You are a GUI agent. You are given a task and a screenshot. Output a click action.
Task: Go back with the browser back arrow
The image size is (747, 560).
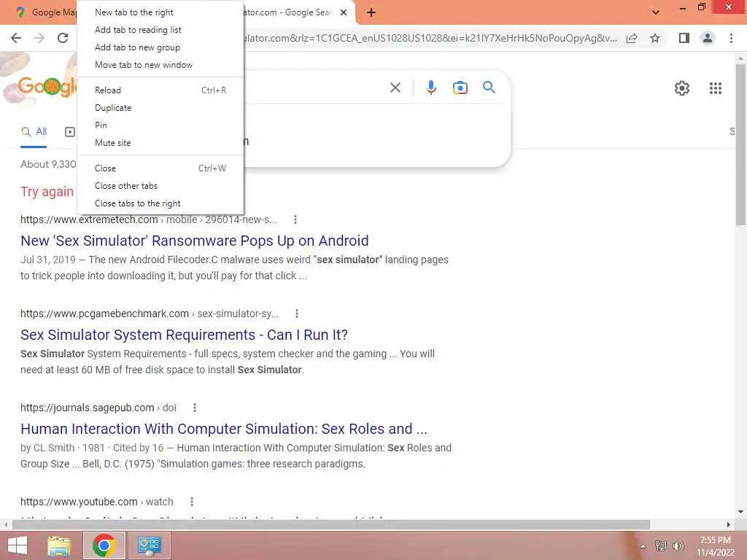[16, 38]
